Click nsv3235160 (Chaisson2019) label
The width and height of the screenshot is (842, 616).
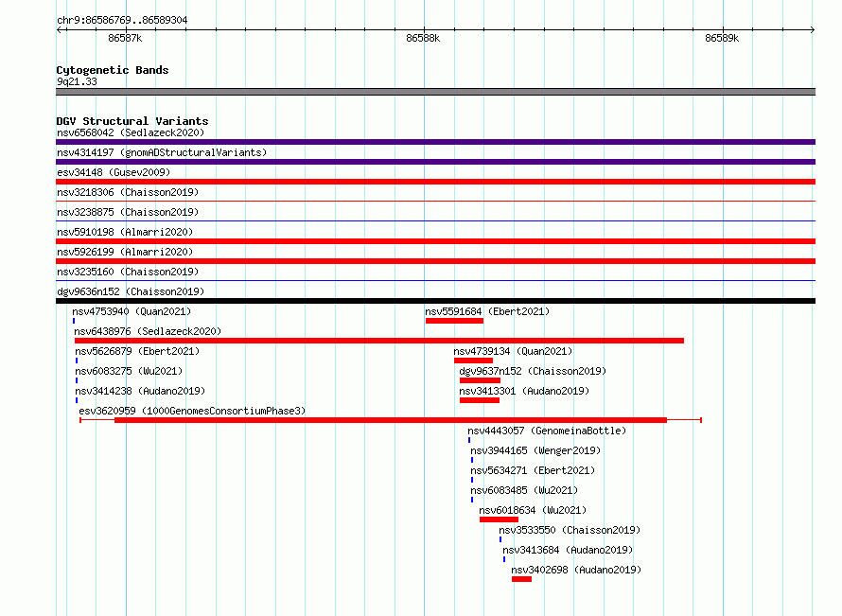pos(128,272)
